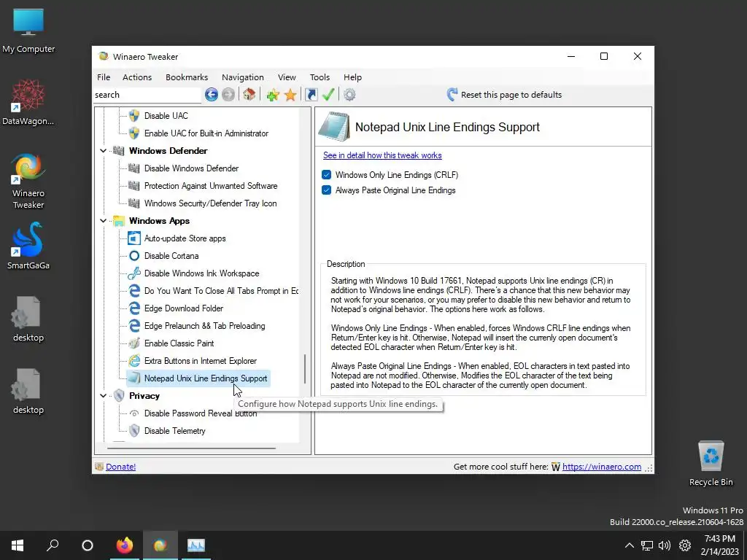The image size is (747, 560).
Task: Click the tree horizontal scrollbar
Action: pos(191,448)
